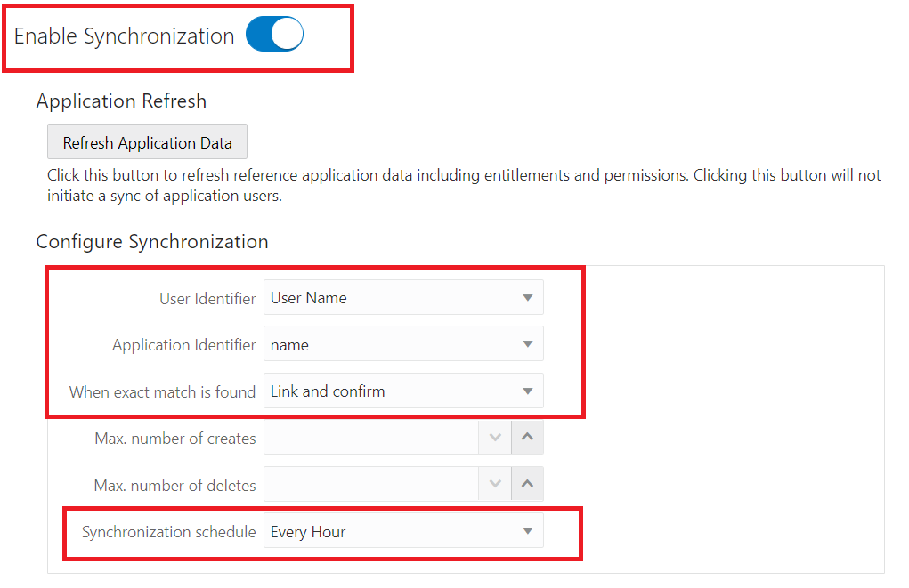
Task: Increase Max. number of deletes with up chevron
Action: pyautogui.click(x=527, y=485)
